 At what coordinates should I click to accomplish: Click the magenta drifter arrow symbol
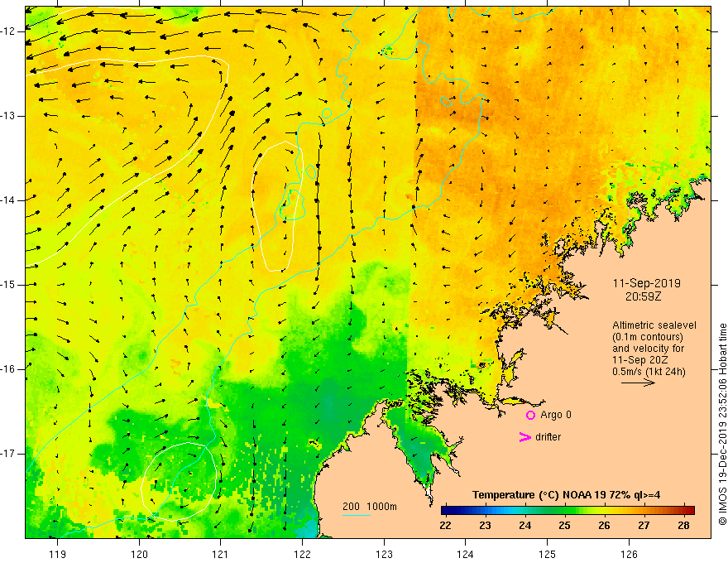[525, 437]
